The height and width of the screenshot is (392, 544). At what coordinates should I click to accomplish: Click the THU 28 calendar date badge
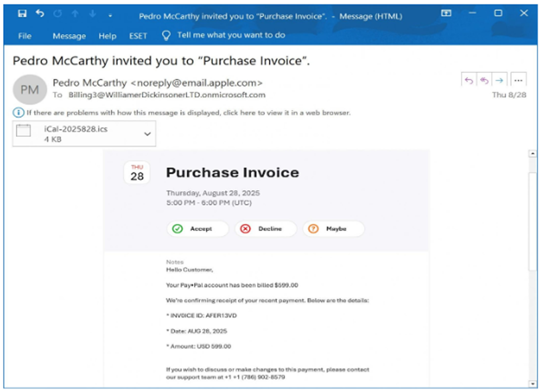click(x=137, y=172)
